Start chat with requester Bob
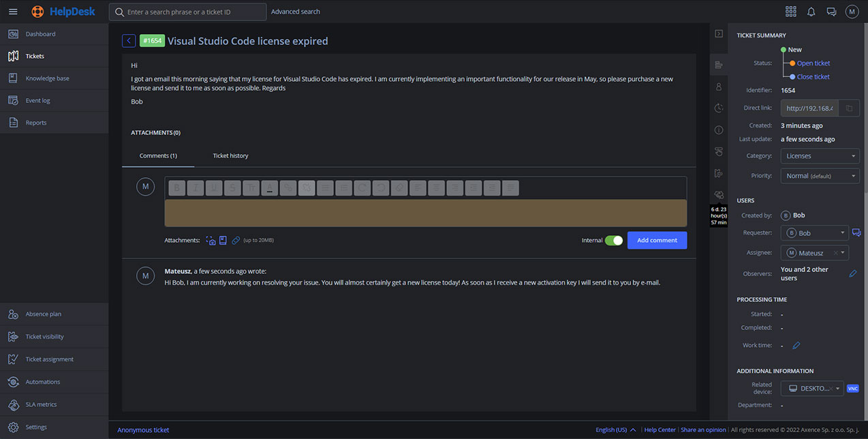 coord(856,233)
